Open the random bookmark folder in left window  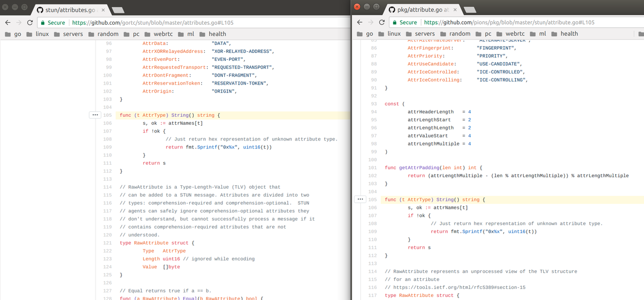[x=104, y=34]
